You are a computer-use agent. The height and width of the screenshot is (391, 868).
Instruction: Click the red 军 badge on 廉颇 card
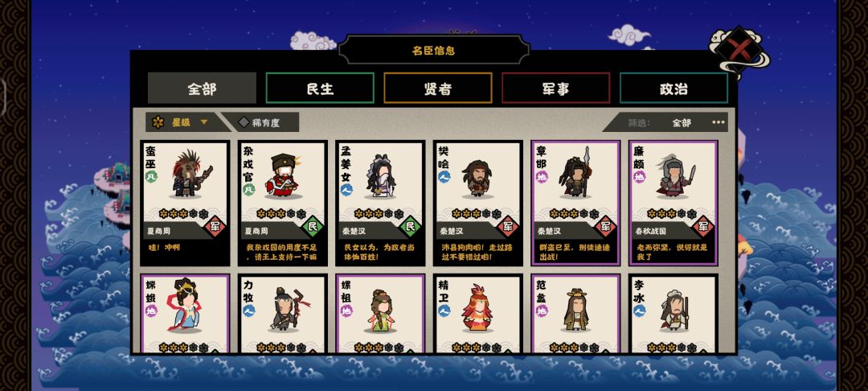point(703,226)
